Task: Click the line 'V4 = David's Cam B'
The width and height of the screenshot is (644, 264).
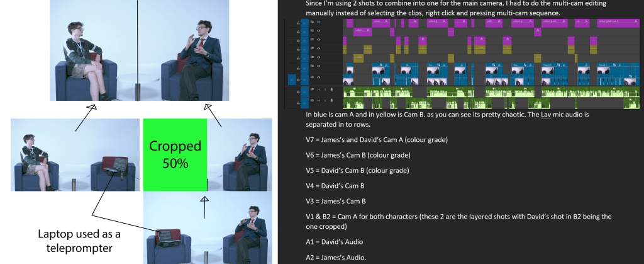Action: [x=335, y=186]
